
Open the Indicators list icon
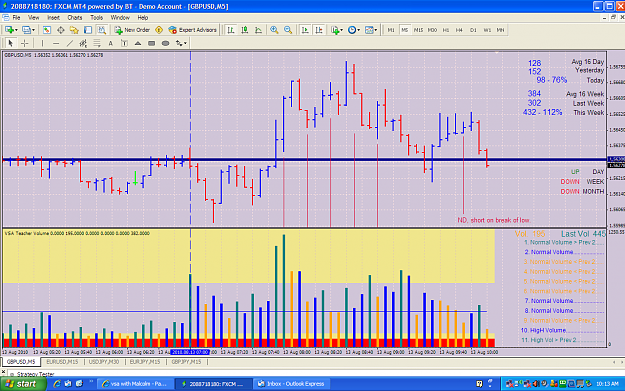click(335, 30)
